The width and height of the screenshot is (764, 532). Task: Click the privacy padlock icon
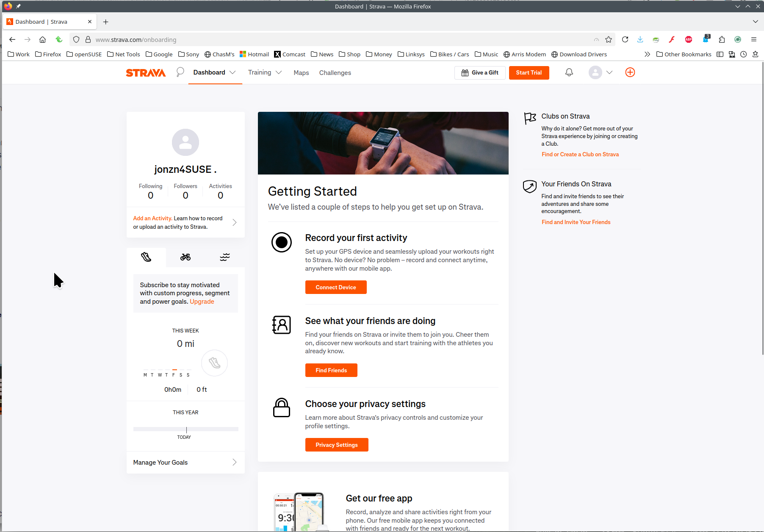282,407
